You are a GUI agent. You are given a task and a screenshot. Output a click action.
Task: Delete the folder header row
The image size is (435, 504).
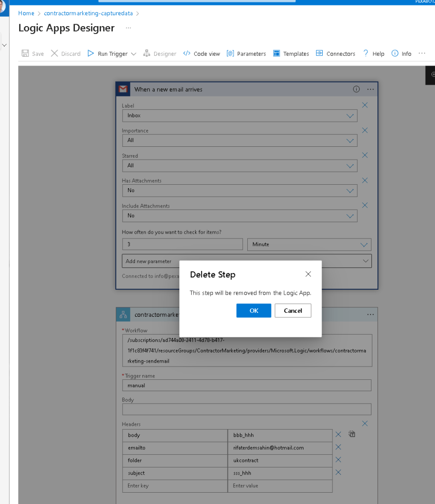pos(338,460)
